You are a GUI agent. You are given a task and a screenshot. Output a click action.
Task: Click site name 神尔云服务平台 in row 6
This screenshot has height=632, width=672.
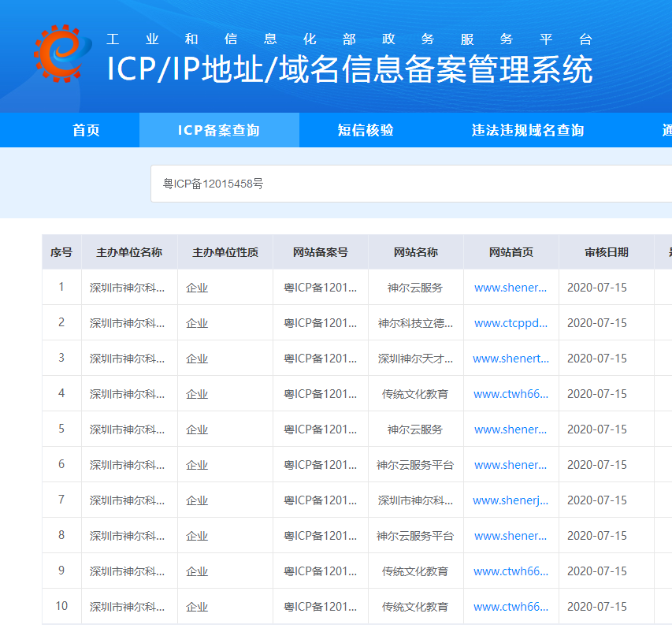coord(415,465)
